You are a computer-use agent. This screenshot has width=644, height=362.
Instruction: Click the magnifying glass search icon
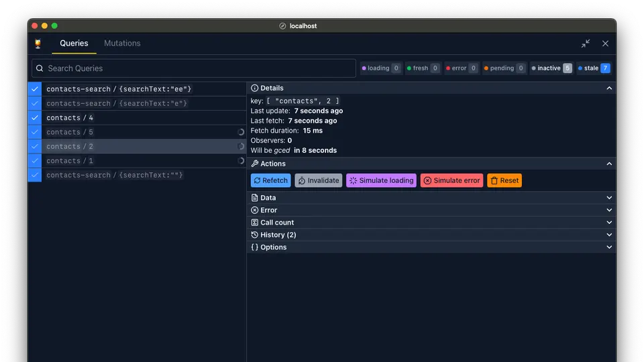pyautogui.click(x=40, y=68)
